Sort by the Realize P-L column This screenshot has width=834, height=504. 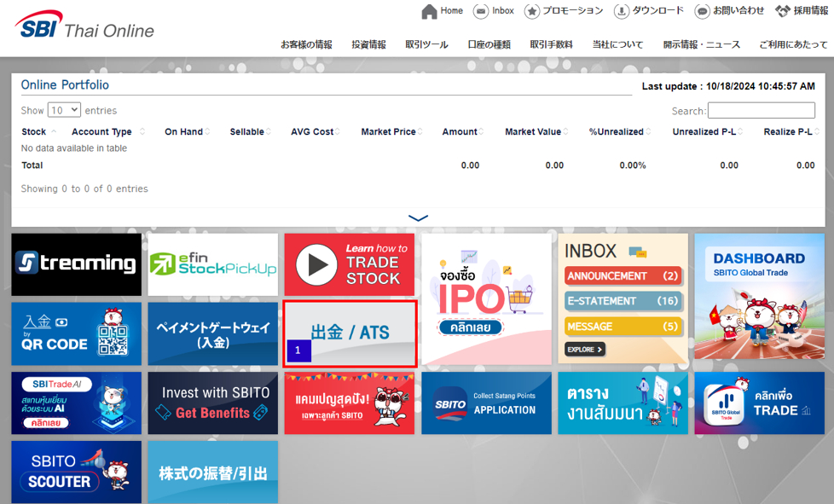point(791,132)
